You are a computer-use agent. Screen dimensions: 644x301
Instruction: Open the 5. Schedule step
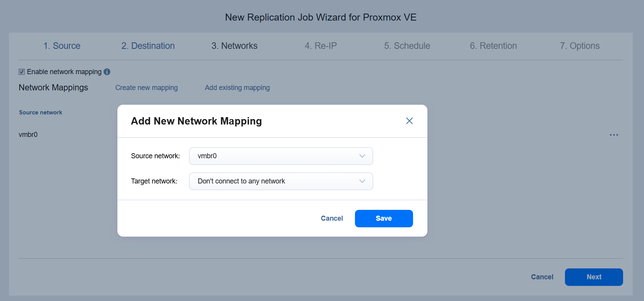[407, 46]
